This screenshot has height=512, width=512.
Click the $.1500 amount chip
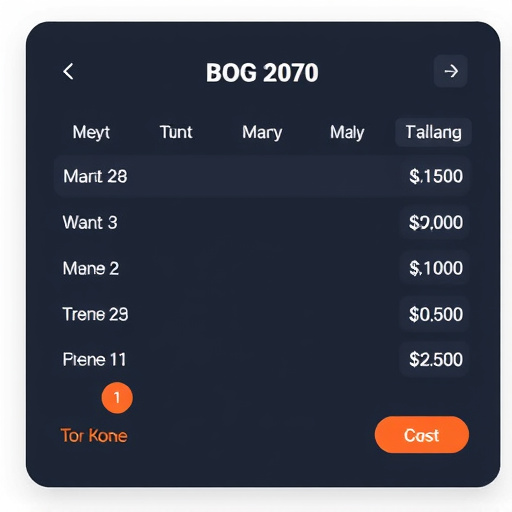(x=436, y=176)
